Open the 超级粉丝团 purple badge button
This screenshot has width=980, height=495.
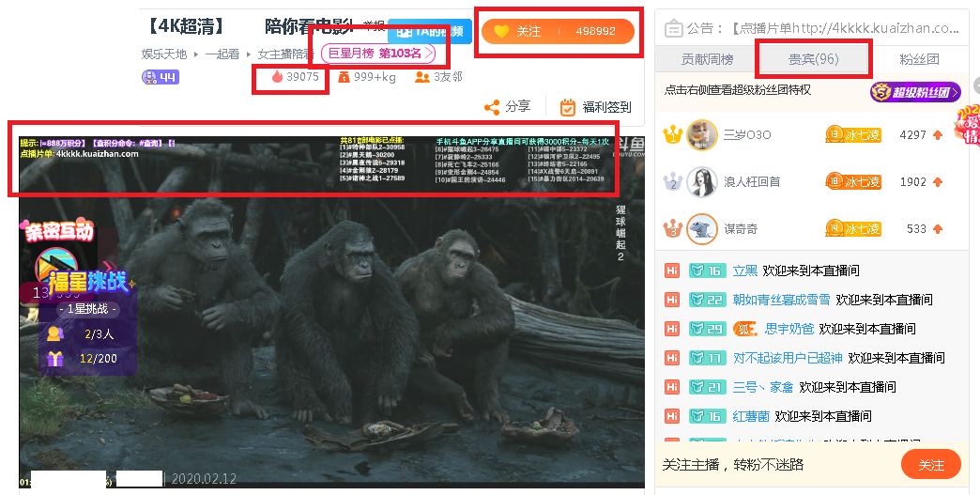915,92
